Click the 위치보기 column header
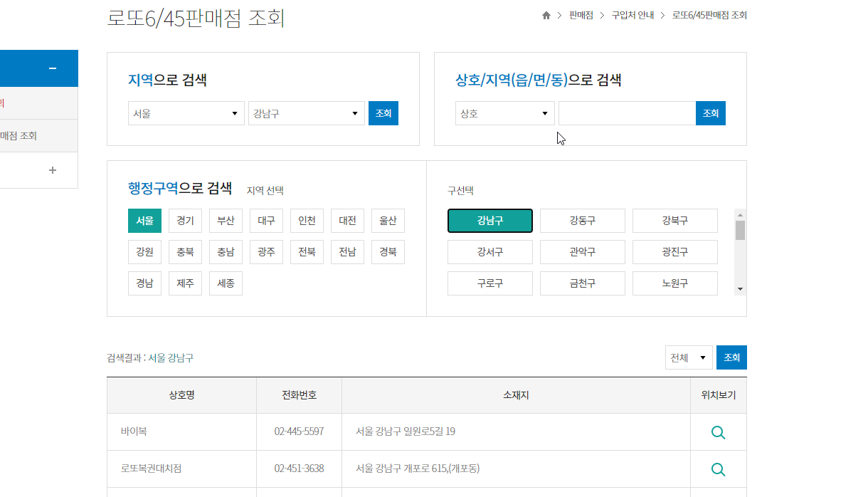The image size is (868, 497). pos(719,395)
